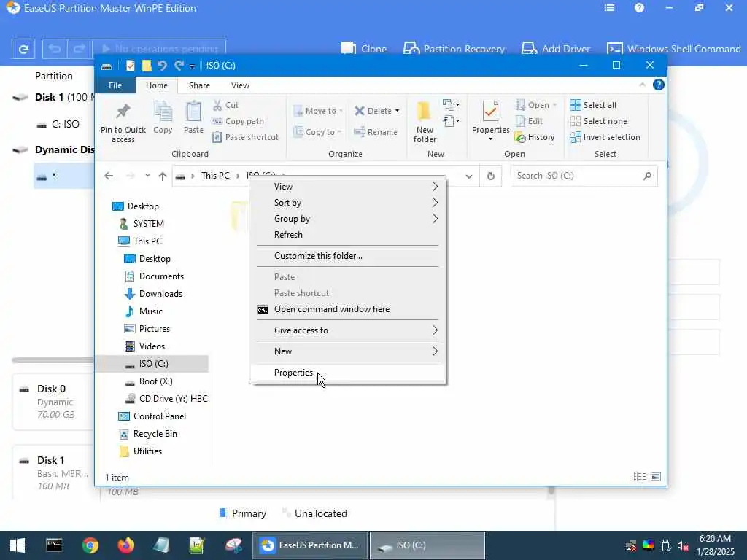This screenshot has width=747, height=560.
Task: Open recent locations dropdown arrow
Action: coord(147,176)
